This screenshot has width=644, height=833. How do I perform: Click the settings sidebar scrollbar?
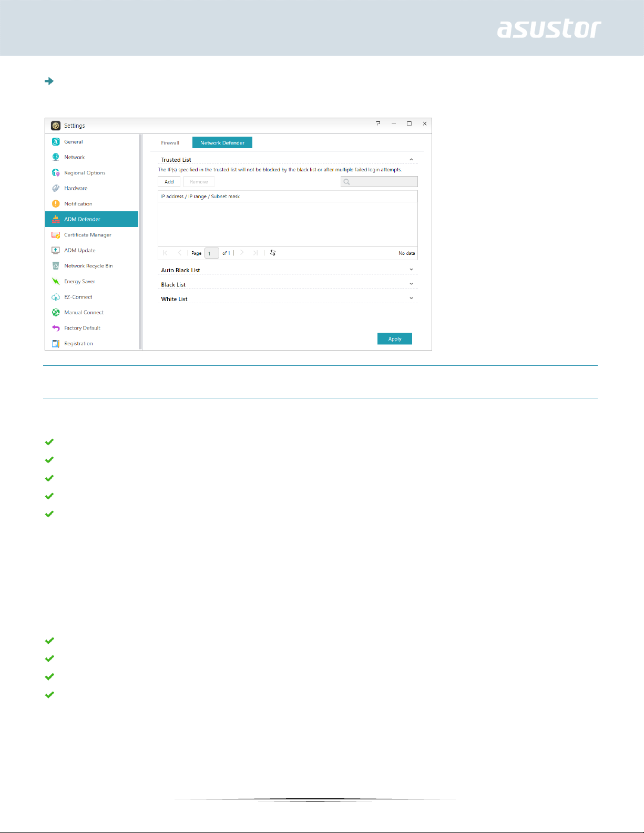140,242
